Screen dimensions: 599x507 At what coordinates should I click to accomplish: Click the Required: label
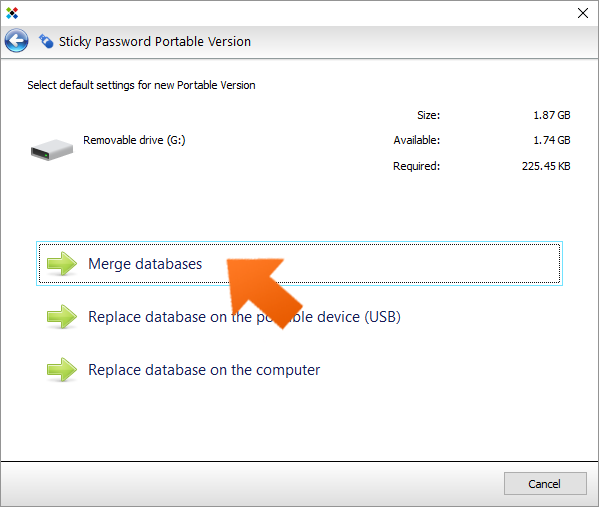[416, 166]
